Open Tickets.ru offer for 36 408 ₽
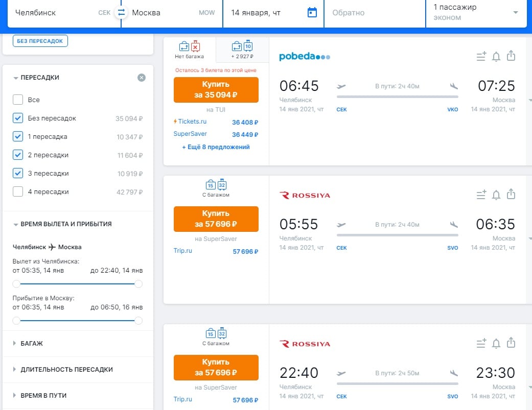This screenshot has width=532, height=410. coord(216,122)
